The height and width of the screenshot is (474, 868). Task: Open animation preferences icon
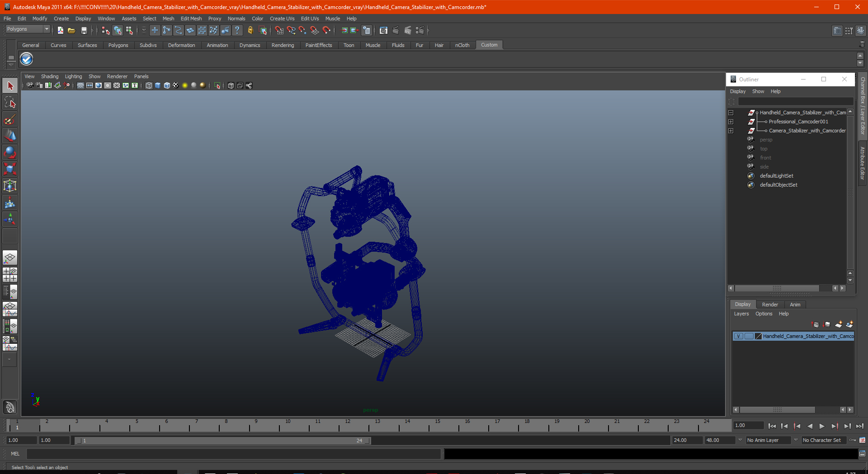tap(863, 440)
